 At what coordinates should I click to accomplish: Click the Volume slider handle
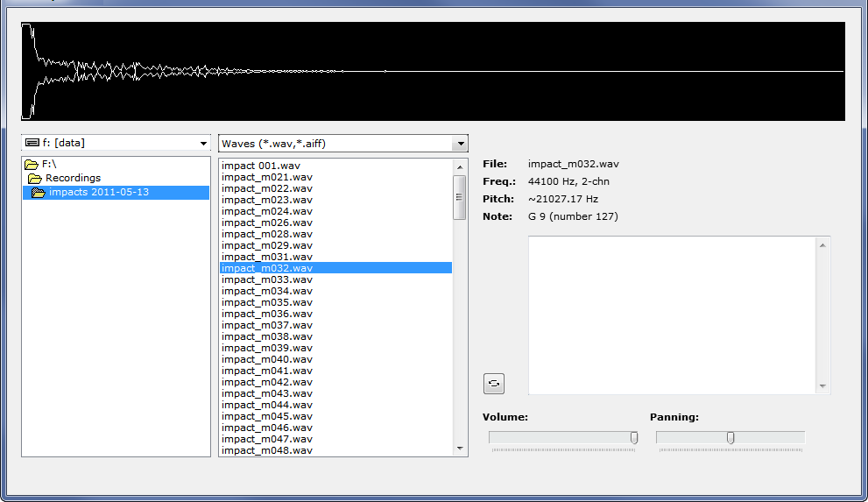(634, 437)
